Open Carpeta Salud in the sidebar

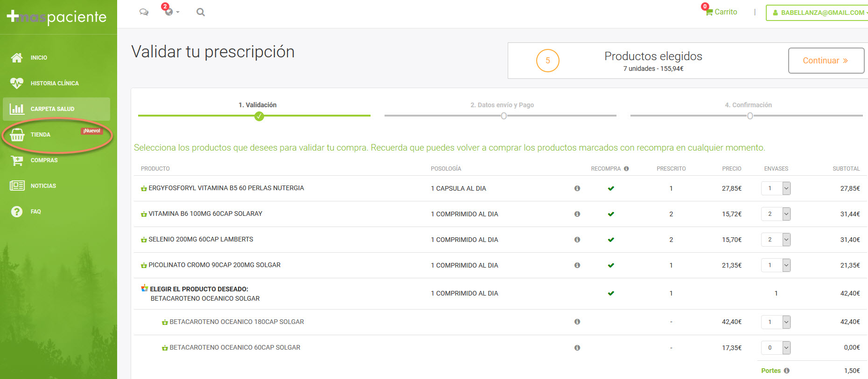[56, 109]
